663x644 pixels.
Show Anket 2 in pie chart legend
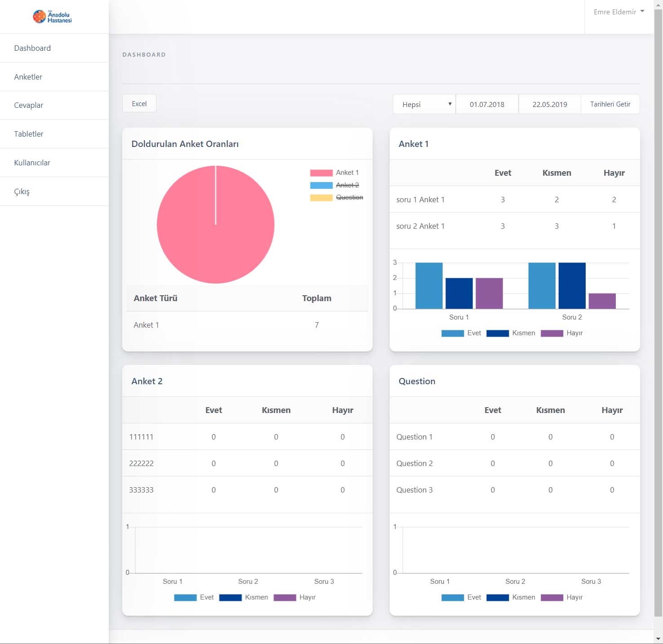tap(334, 185)
